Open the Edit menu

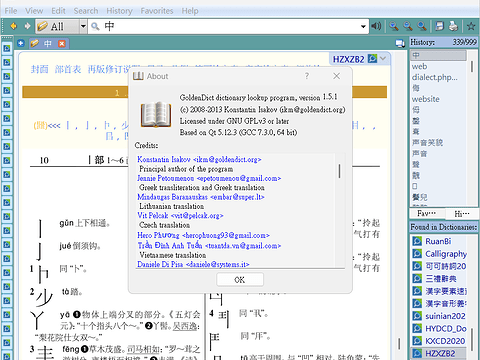pyautogui.click(x=58, y=11)
